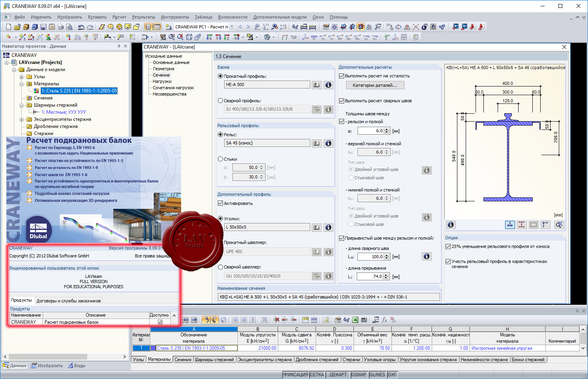
Task: Click info icon under the section preview
Action: tap(451, 225)
